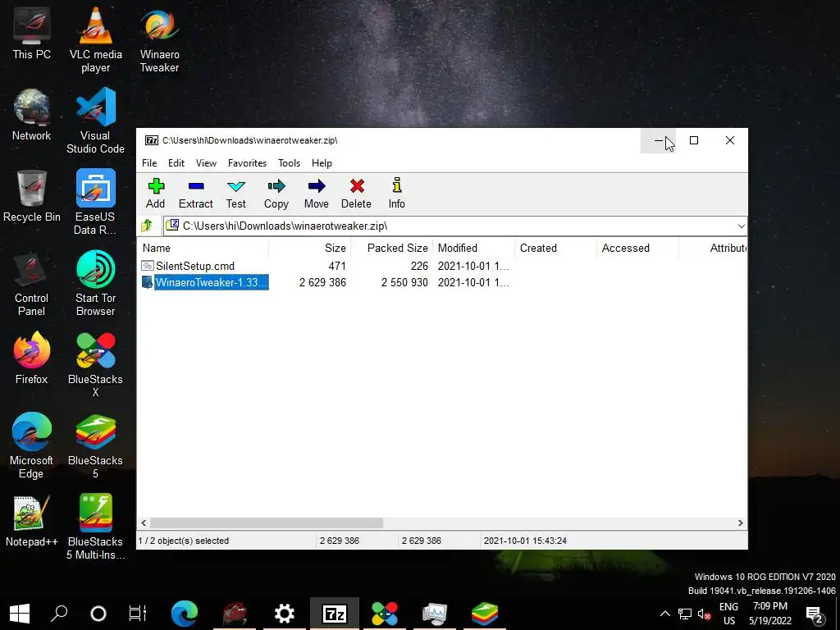Select Start Tor Browser desktop icon
Viewport: 840px width, 630px height.
(x=95, y=284)
